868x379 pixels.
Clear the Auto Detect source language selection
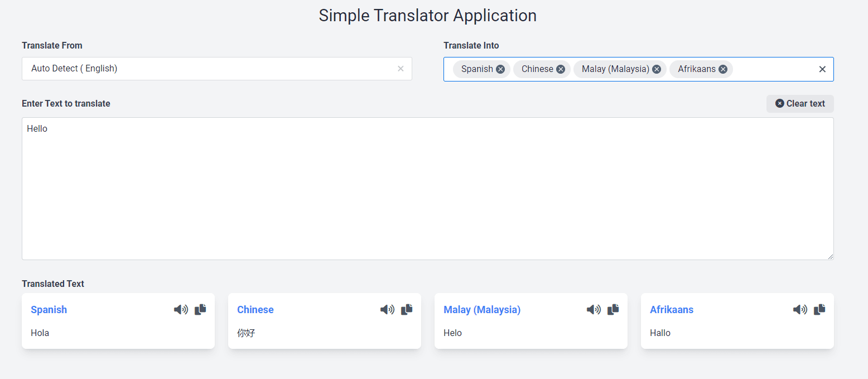(401, 68)
